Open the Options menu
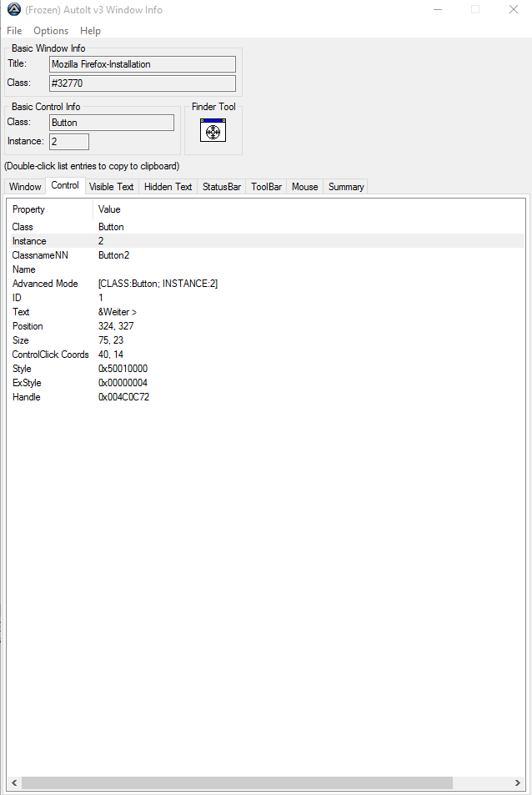 click(51, 31)
